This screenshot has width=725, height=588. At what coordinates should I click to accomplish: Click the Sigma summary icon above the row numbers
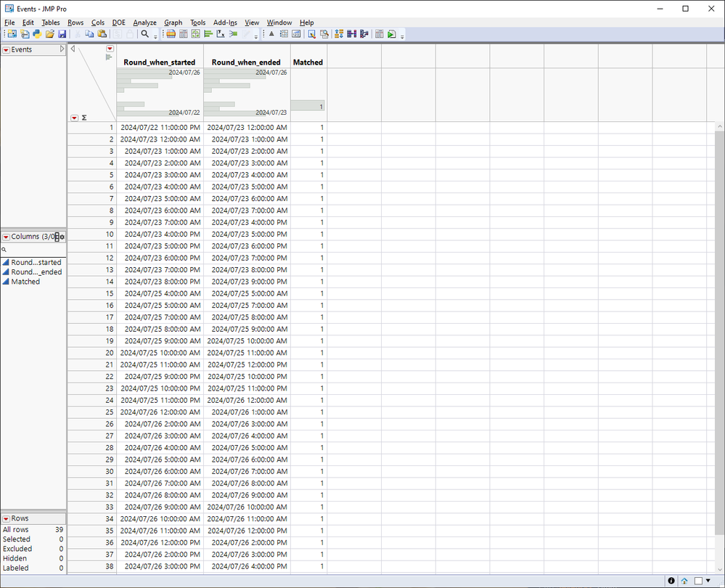[x=84, y=117]
